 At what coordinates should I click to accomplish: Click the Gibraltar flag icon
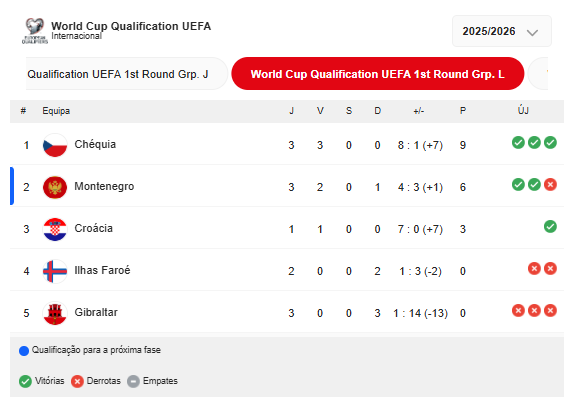55,313
